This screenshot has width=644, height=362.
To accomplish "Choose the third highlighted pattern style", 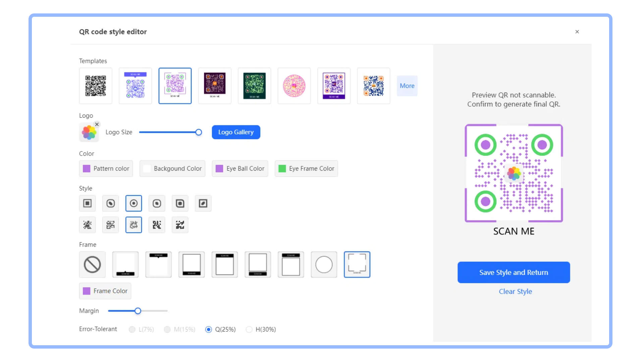I will pos(133,225).
